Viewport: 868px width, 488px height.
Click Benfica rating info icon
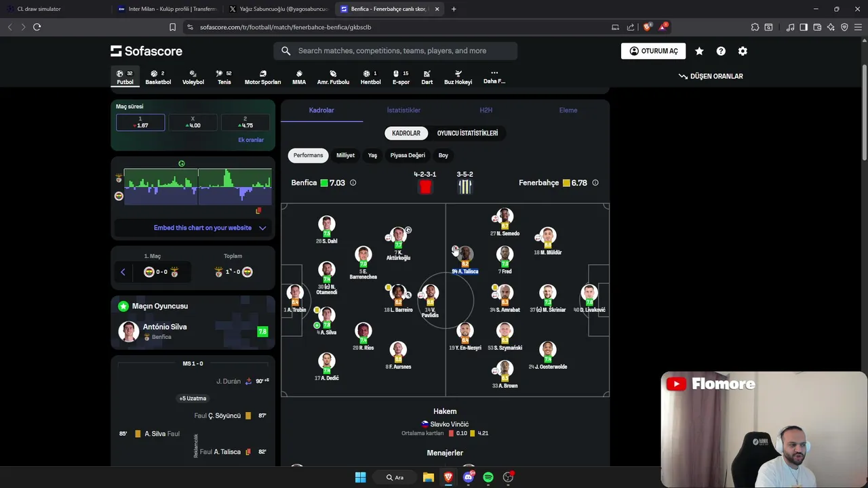(353, 183)
